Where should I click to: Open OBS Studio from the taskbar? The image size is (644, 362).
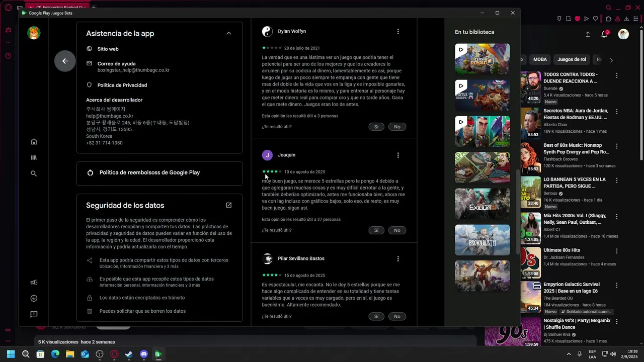coord(100,354)
